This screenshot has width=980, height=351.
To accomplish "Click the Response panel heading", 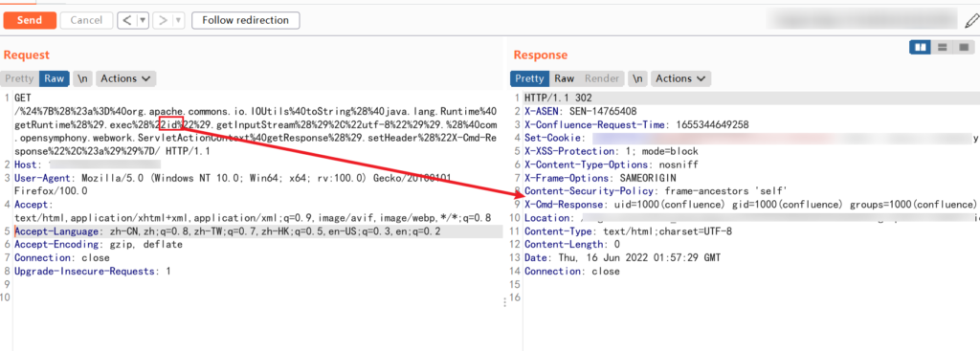I will click(x=540, y=55).
